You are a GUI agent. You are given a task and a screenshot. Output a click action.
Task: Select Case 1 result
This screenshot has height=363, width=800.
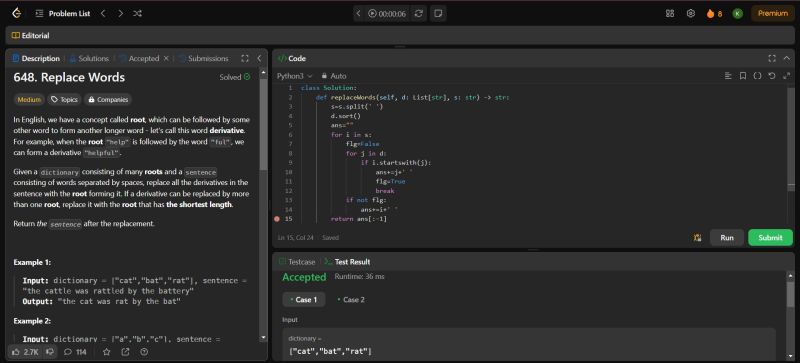coord(304,300)
